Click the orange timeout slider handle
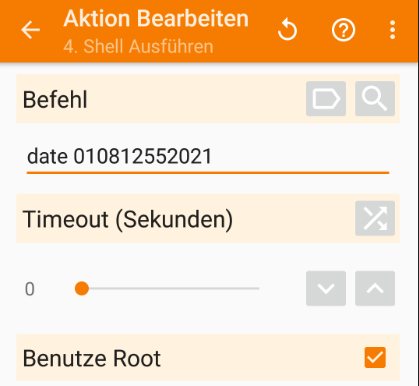The height and width of the screenshot is (386, 419). click(82, 288)
